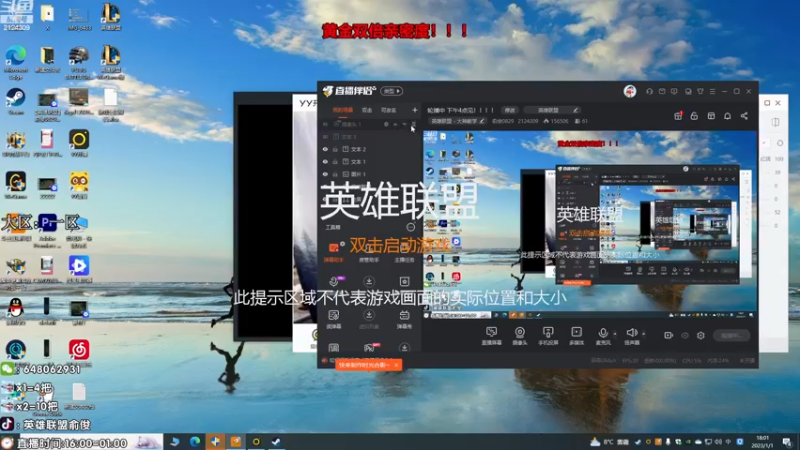Open Steam from the desktop
This screenshot has height=450, width=800.
(15, 101)
